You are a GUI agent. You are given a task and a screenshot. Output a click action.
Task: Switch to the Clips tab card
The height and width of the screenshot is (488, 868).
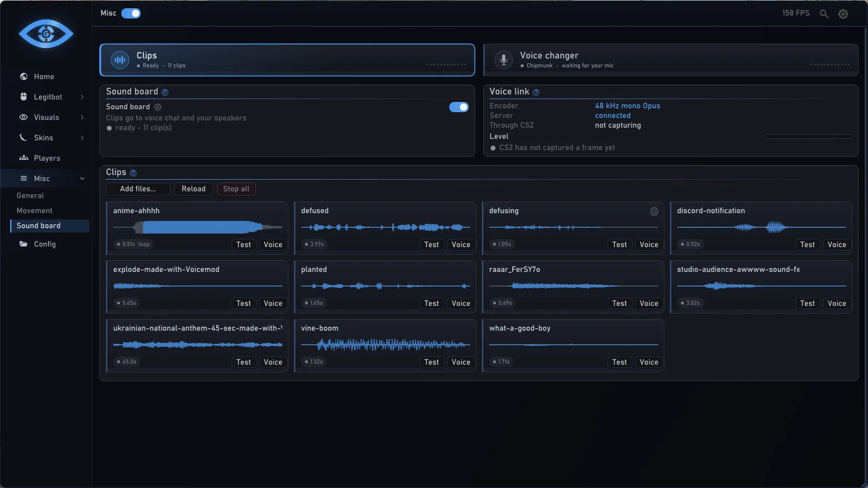coord(287,60)
